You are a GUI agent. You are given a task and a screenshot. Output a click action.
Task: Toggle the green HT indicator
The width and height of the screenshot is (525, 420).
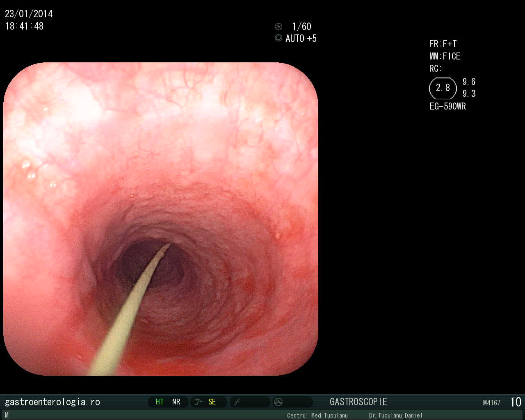[x=160, y=402]
